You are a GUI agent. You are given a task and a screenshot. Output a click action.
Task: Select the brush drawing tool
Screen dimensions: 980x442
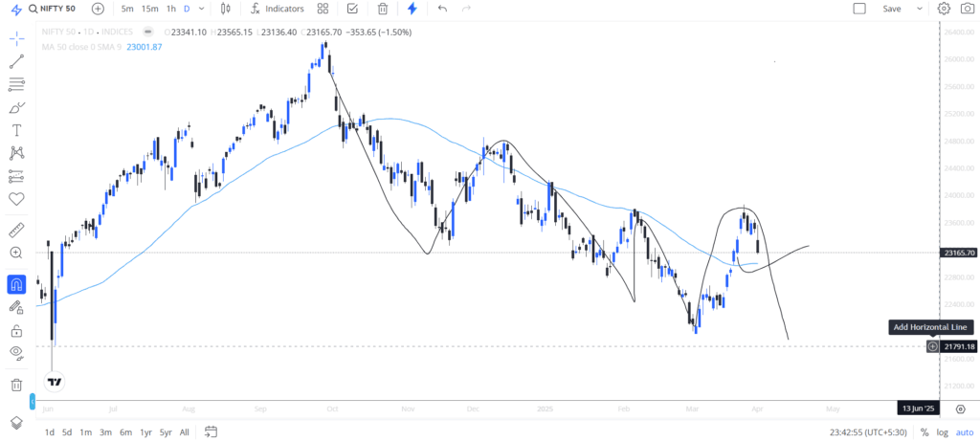click(16, 107)
